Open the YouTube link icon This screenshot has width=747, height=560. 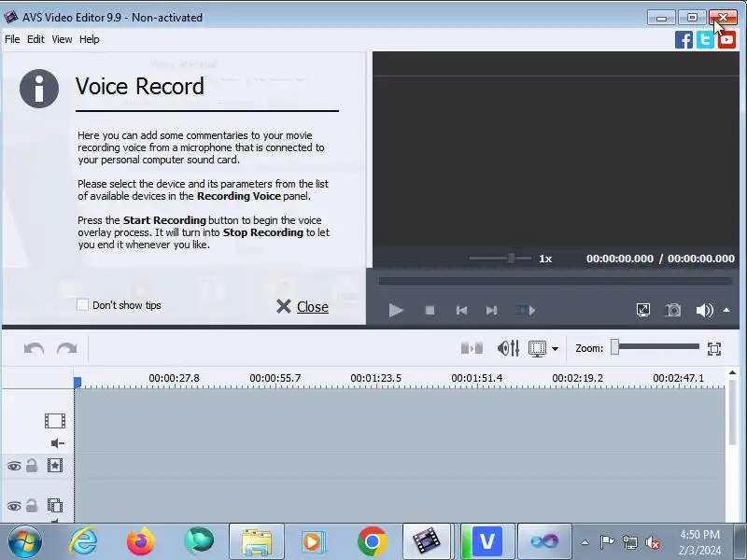pyautogui.click(x=726, y=39)
